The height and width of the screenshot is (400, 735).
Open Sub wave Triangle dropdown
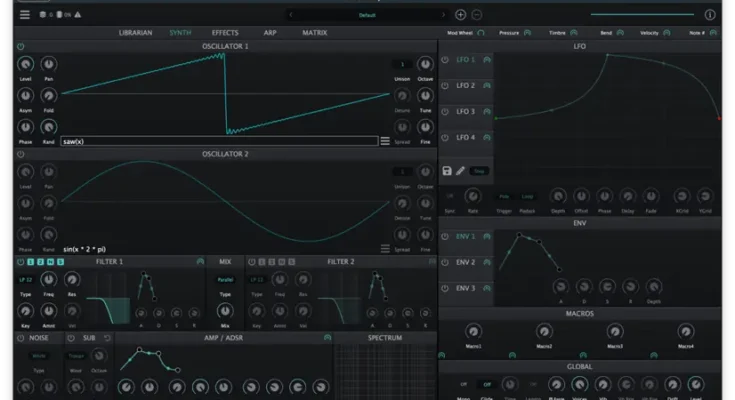[76, 356]
